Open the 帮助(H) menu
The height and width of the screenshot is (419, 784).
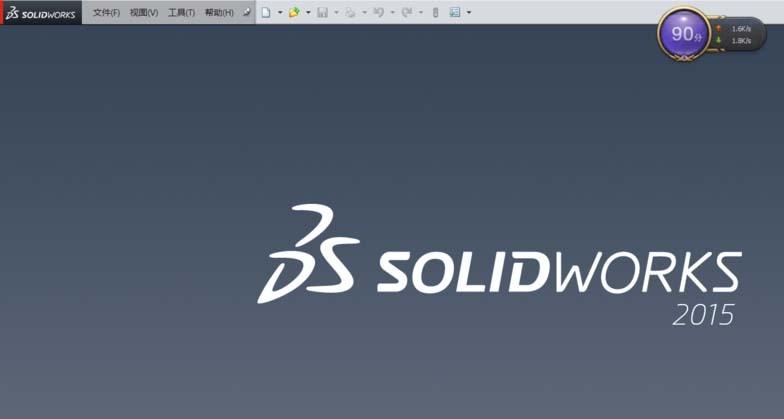click(x=219, y=12)
